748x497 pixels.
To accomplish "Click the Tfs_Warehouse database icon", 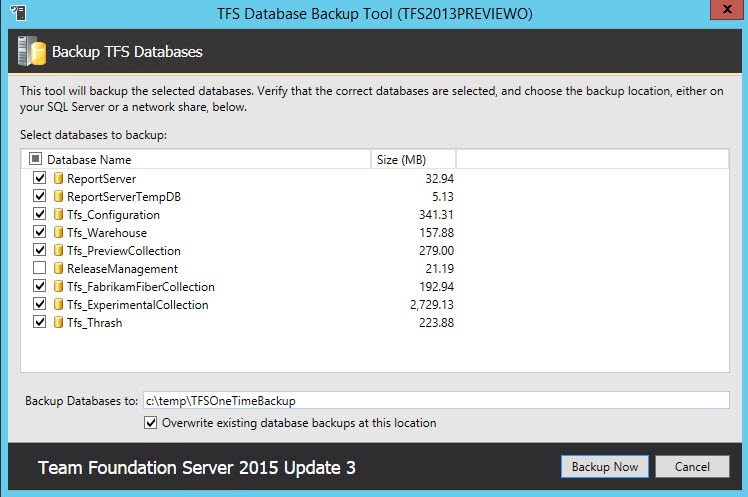I will (x=58, y=232).
